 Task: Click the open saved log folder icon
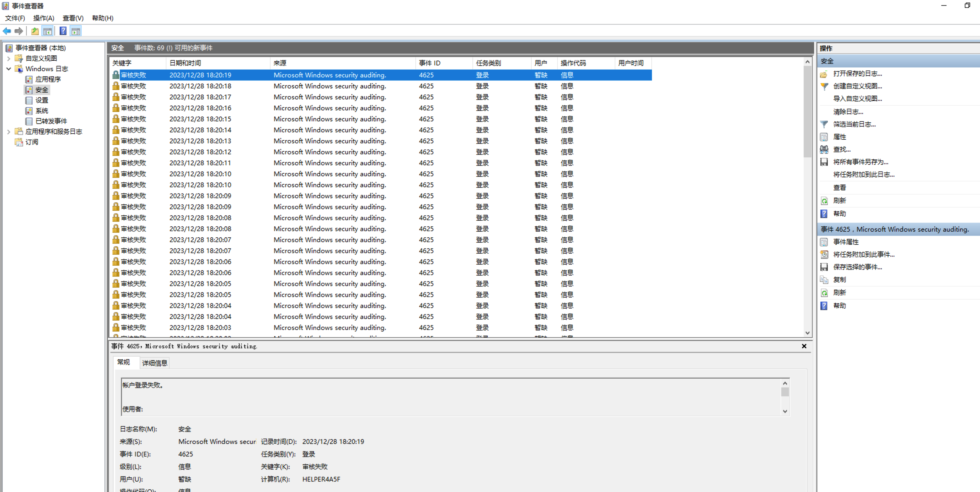click(x=824, y=74)
